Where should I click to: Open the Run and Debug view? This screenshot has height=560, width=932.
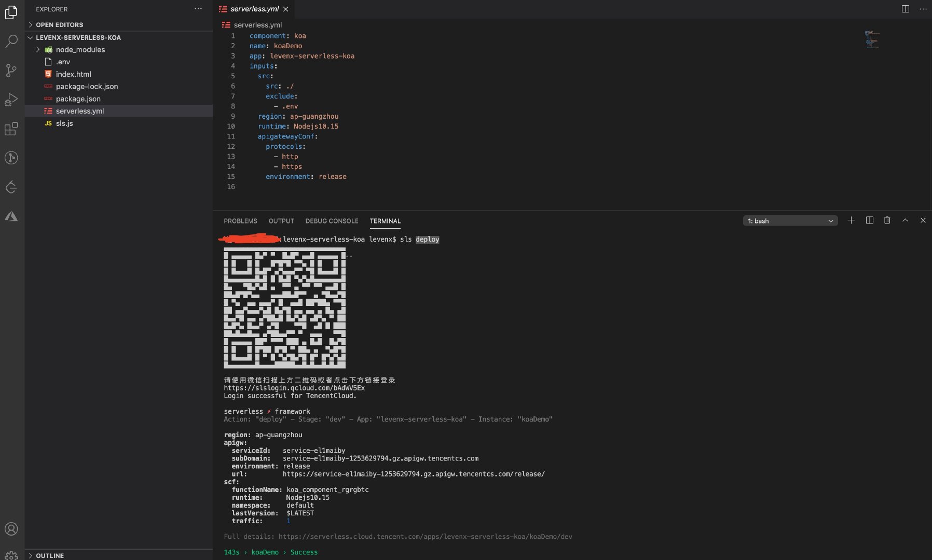11,100
